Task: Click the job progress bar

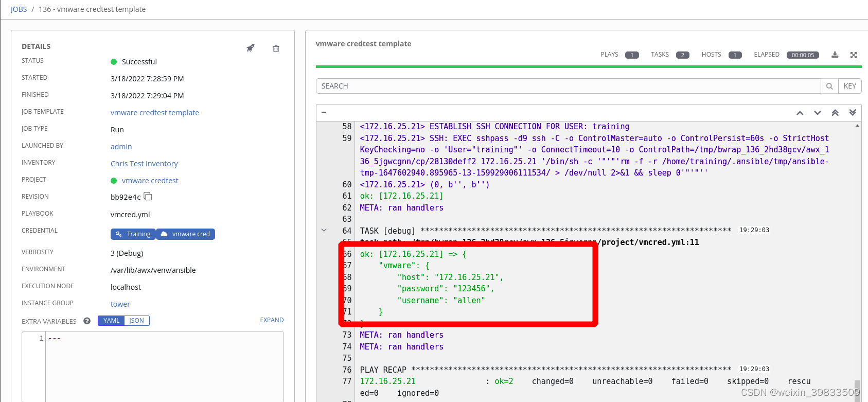Action: click(x=589, y=66)
